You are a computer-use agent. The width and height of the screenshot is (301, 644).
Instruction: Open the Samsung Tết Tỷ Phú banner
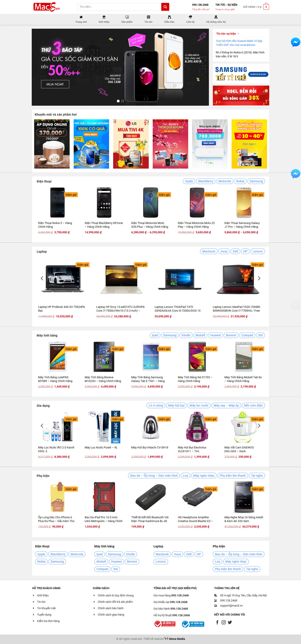(241, 73)
